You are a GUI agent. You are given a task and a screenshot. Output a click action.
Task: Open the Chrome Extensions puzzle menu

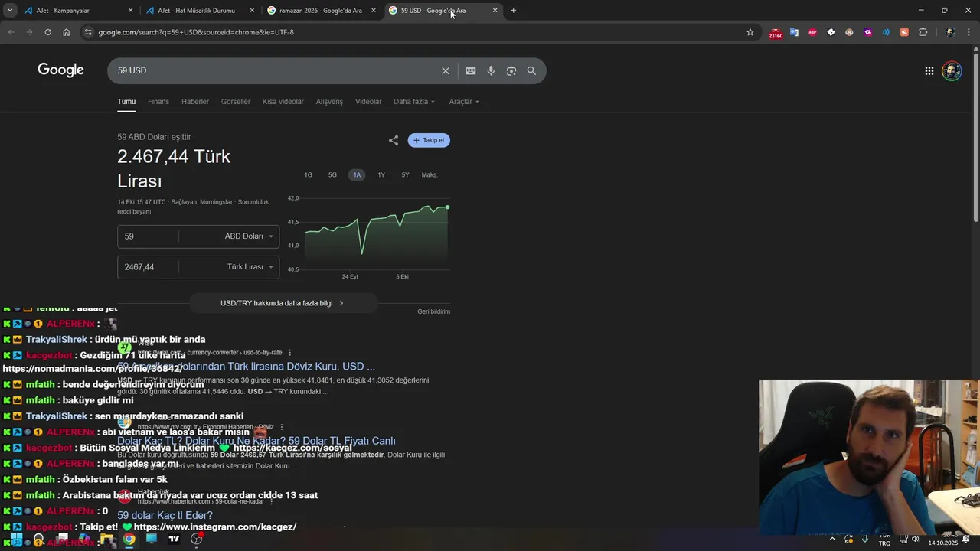click(x=923, y=32)
